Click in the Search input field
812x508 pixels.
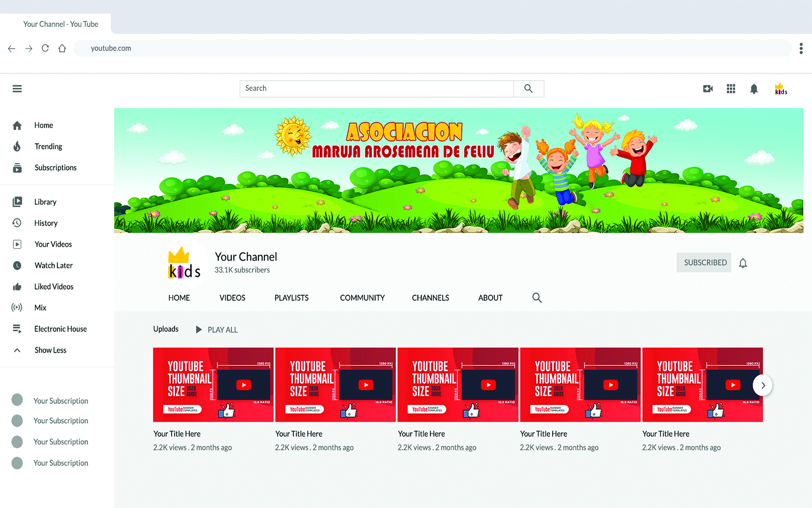[377, 88]
